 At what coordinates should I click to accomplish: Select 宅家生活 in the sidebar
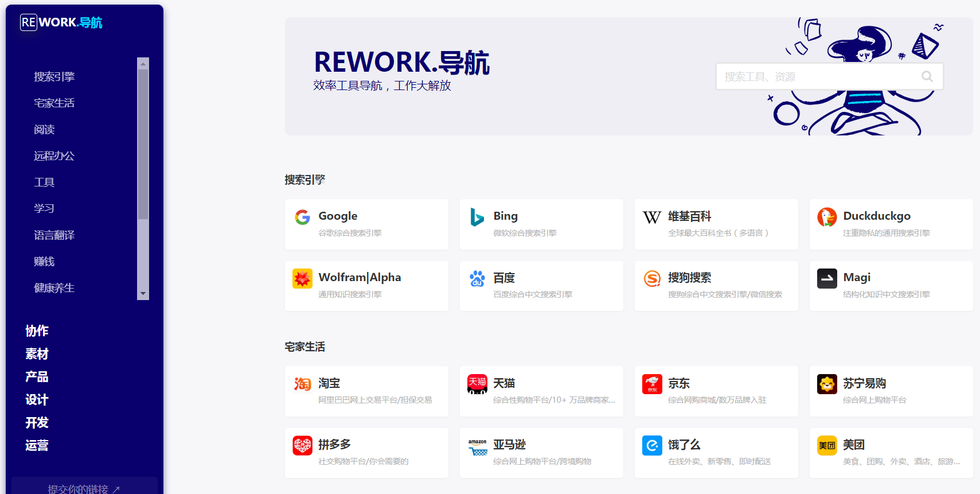tap(54, 103)
